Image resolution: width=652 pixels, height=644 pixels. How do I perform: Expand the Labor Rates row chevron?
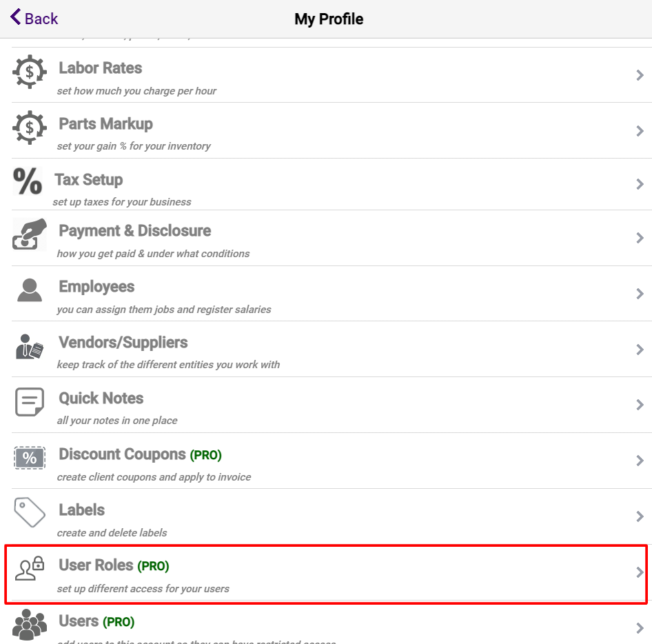640,75
